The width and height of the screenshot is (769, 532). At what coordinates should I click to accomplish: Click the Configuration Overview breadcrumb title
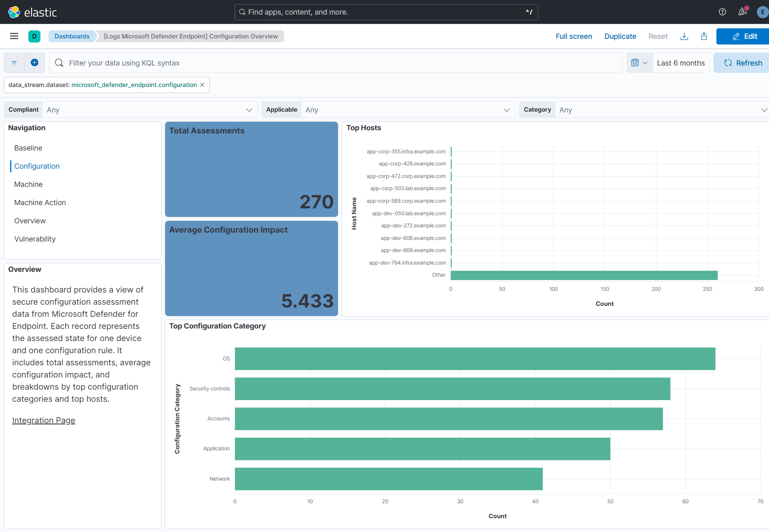[x=191, y=36]
